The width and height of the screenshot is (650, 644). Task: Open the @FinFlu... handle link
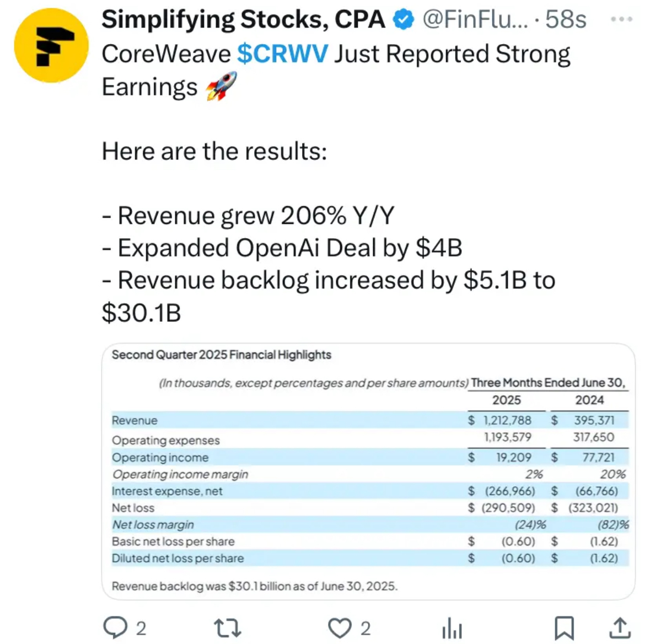click(x=475, y=19)
